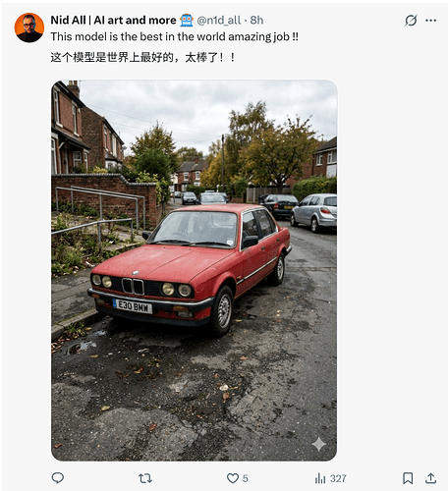Open the view analytics bar-chart icon
The width and height of the screenshot is (448, 491).
point(320,478)
